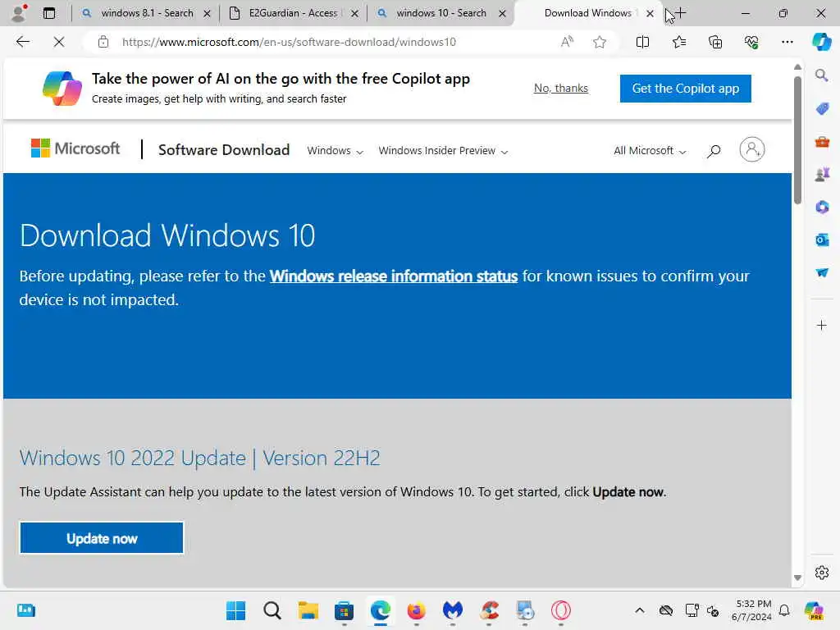Screen dimensions: 840x630
Task: Open the sidebar Tools briefcase icon
Action: (822, 142)
